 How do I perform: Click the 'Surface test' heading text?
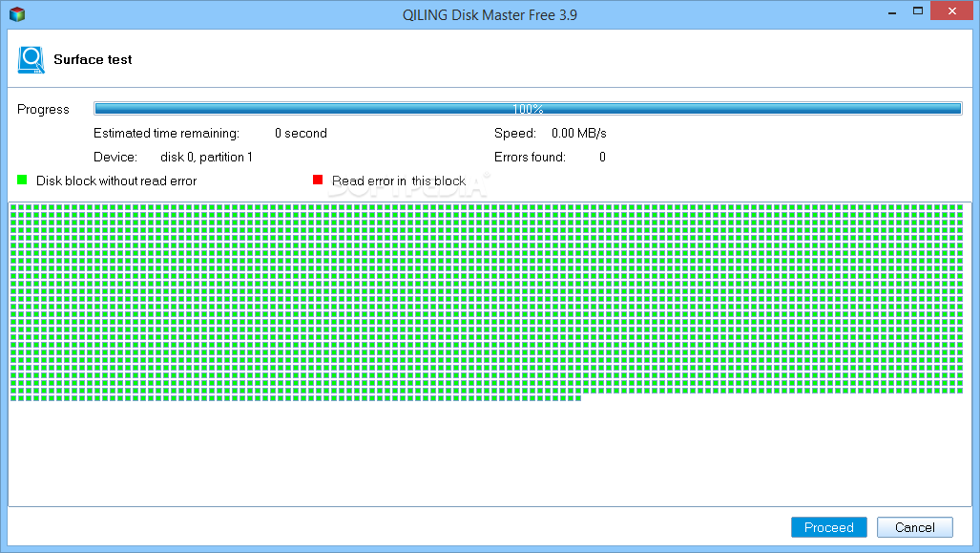pos(93,59)
